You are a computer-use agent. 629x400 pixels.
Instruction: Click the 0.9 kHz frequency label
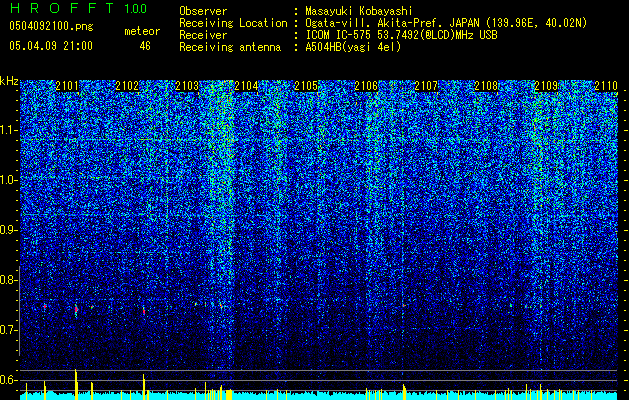pyautogui.click(x=8, y=230)
